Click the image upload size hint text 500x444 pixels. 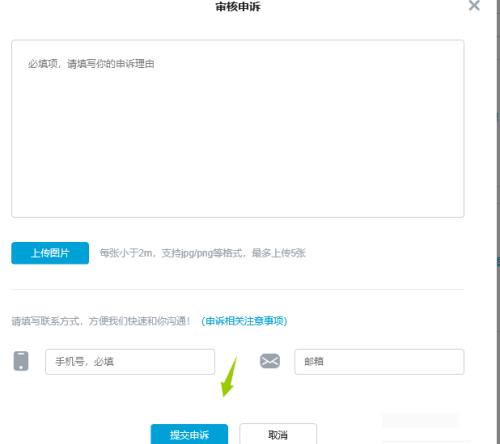(x=203, y=253)
